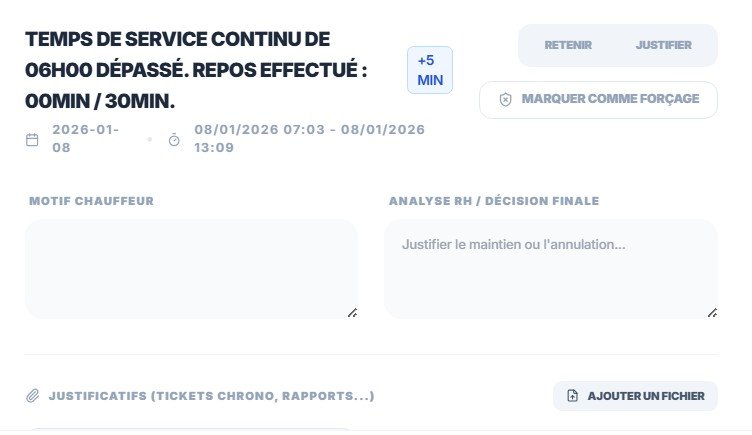Click the shield icon in the forçage button

point(506,100)
